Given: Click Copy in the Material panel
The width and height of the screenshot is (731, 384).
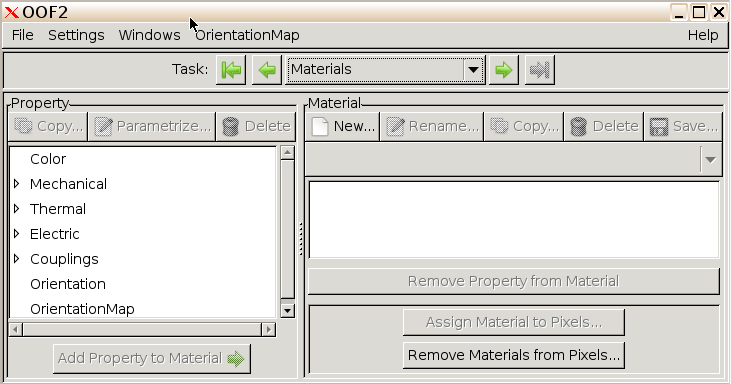Looking at the screenshot, I should [x=524, y=126].
